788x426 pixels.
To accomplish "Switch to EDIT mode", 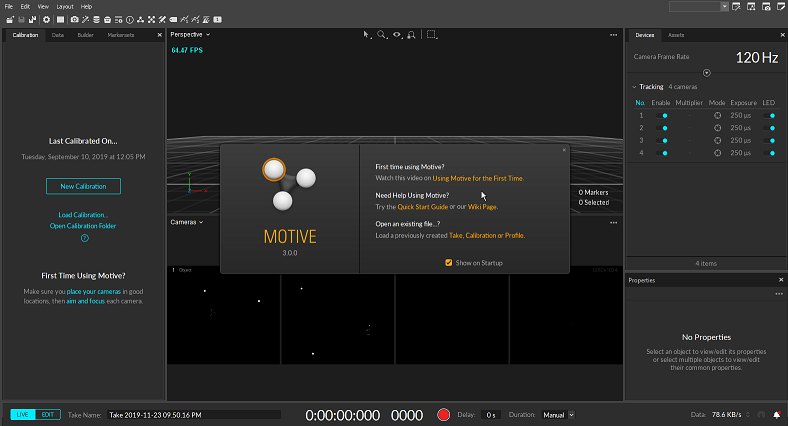I will (47, 414).
